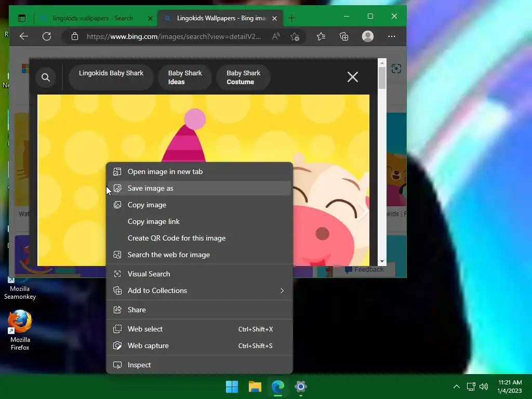Click the search magnifier in image viewer
The image size is (532, 399).
(46, 77)
